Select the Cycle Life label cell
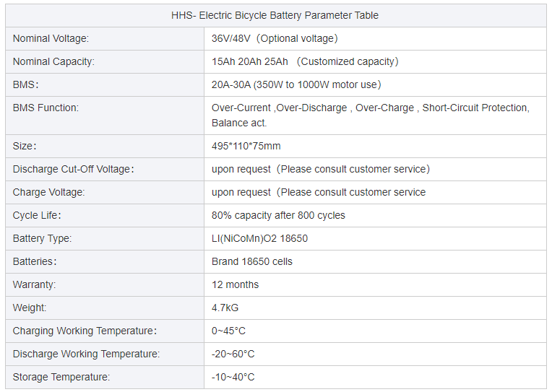 click(38, 215)
